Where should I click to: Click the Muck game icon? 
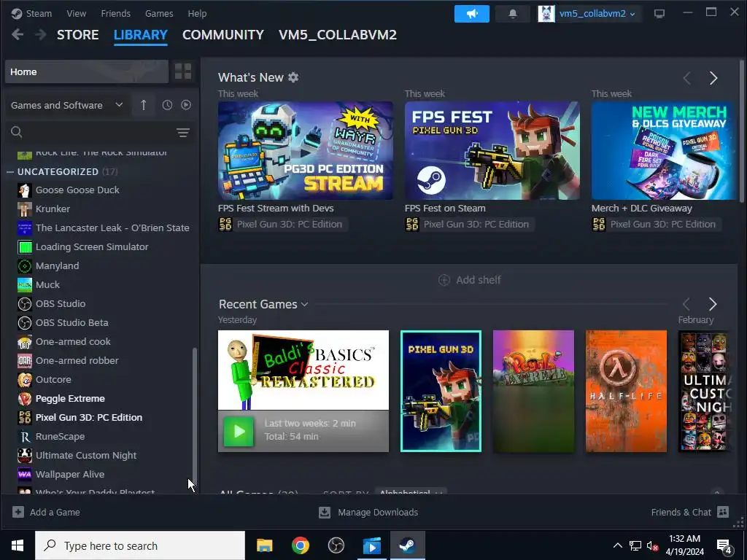coord(25,285)
